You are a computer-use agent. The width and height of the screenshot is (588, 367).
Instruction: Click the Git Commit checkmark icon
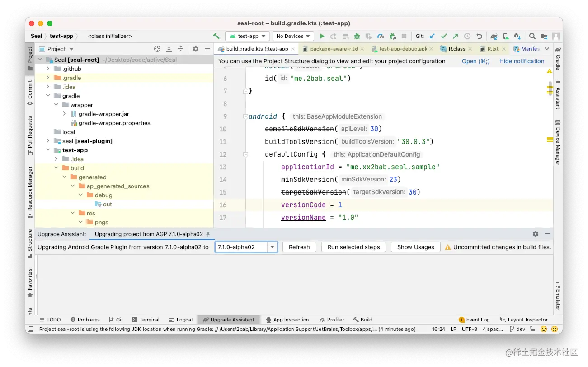pyautogui.click(x=444, y=36)
